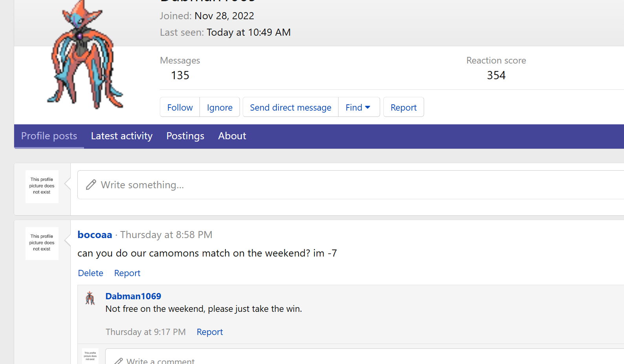Report Dabman1069's comment
Image resolution: width=624 pixels, height=364 pixels.
(x=210, y=332)
